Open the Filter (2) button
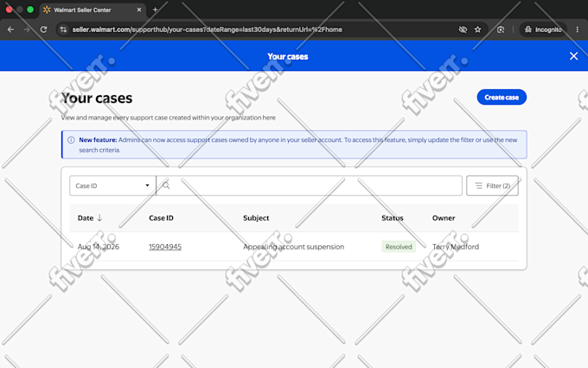 point(492,185)
